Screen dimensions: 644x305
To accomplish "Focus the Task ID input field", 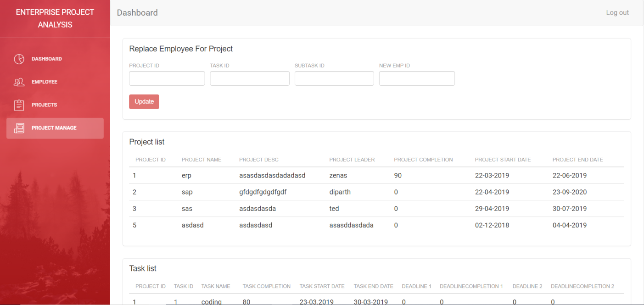I will point(250,78).
